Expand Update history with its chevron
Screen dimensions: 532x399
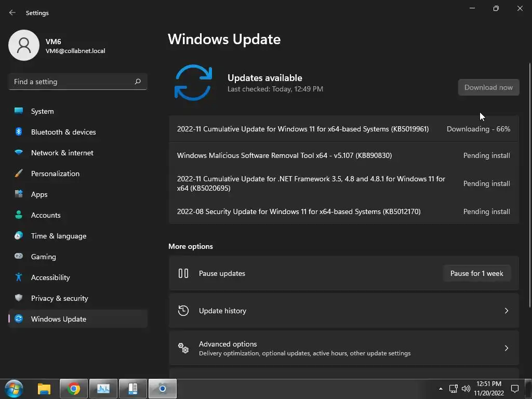506,311
